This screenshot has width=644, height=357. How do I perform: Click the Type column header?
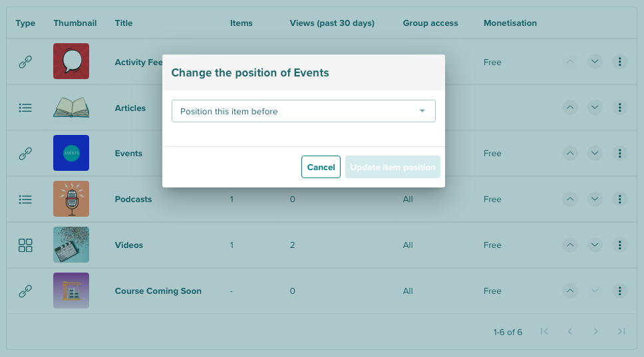(25, 23)
